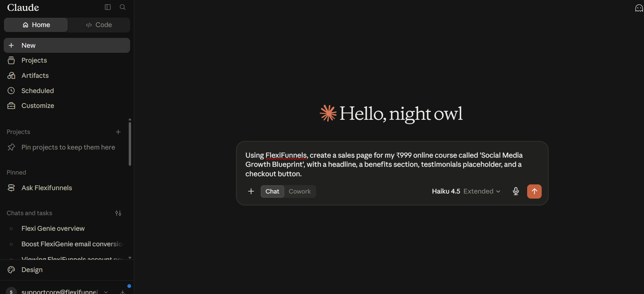Send the prompt with the orange arrow
The width and height of the screenshot is (644, 294).
534,191
